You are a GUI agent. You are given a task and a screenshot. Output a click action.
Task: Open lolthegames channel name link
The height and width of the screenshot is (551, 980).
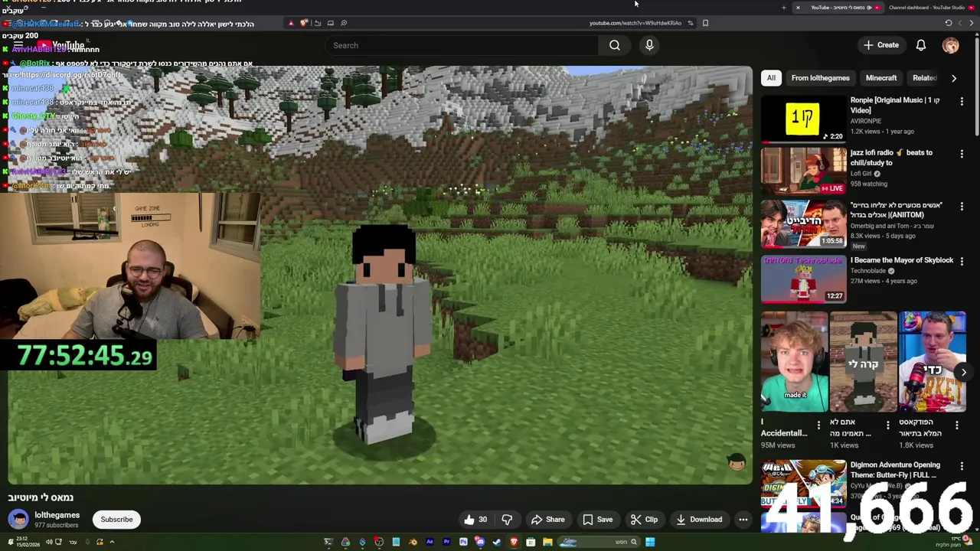point(57,515)
